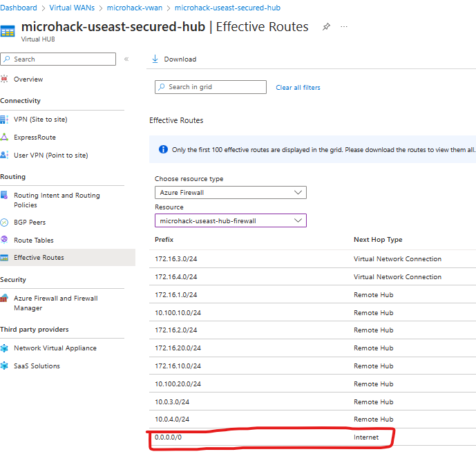The image size is (476, 463).
Task: Open the more options ellipsis in title
Action: click(344, 27)
